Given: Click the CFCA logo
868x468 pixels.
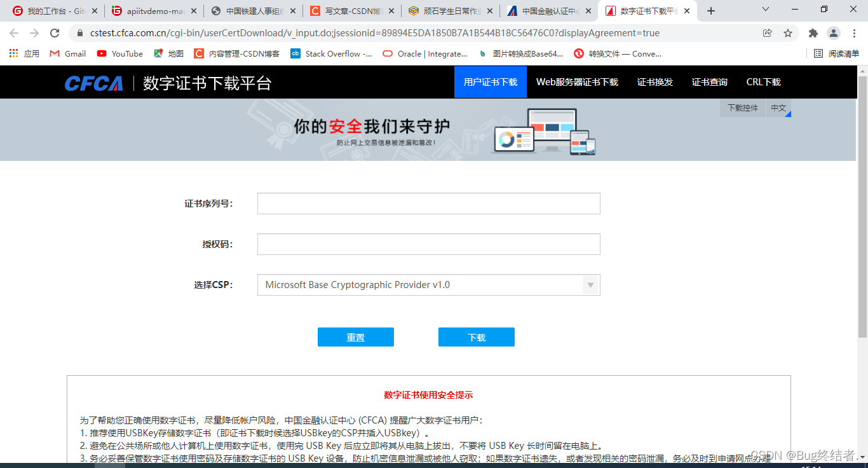Looking at the screenshot, I should point(93,83).
